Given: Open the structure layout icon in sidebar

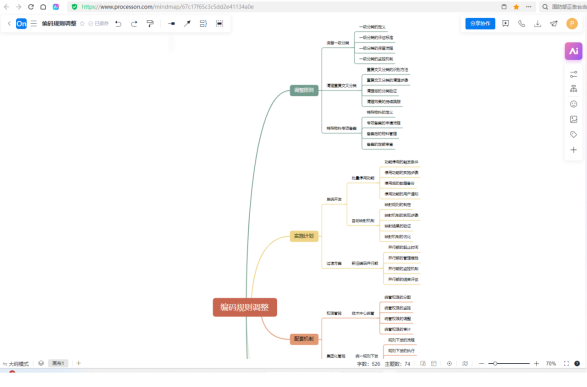Looking at the screenshot, I should click(573, 89).
